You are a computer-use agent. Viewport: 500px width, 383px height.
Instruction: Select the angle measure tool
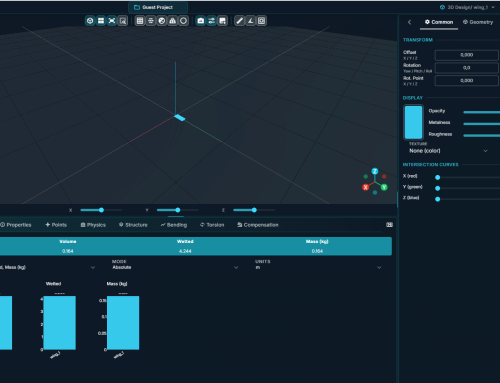coord(250,21)
